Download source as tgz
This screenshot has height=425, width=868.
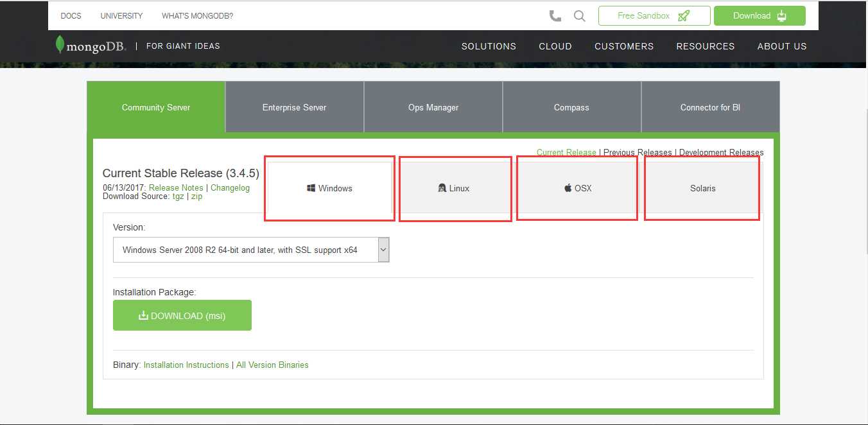click(x=178, y=196)
